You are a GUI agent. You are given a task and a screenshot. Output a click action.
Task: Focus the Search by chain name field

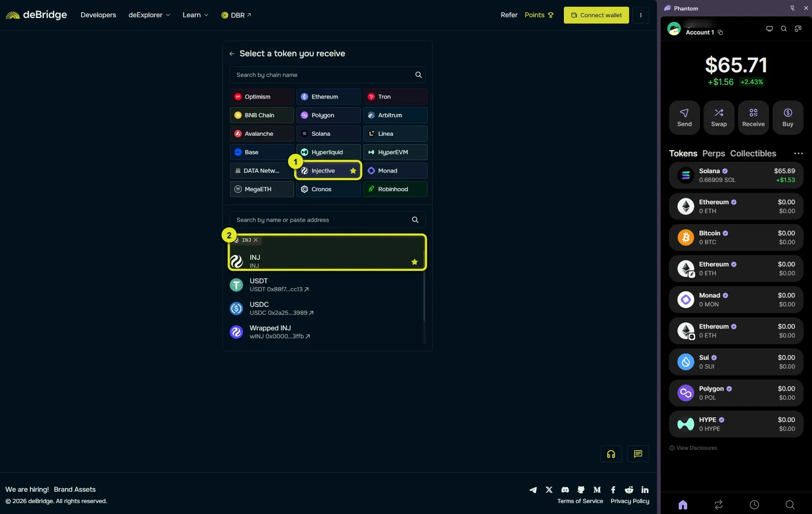[327, 75]
